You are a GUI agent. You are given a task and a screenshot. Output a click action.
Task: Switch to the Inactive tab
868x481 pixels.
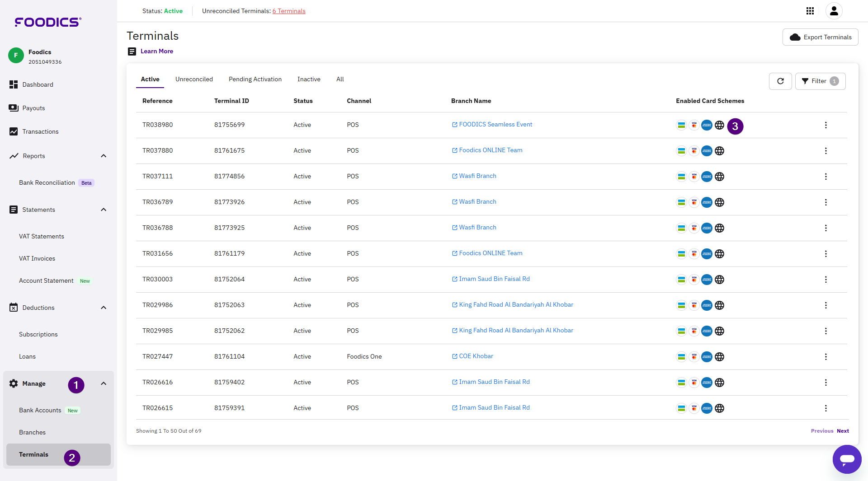[309, 79]
